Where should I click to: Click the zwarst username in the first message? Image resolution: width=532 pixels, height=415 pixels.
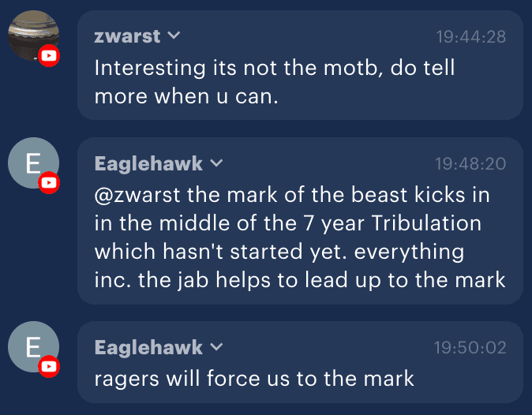pos(127,36)
